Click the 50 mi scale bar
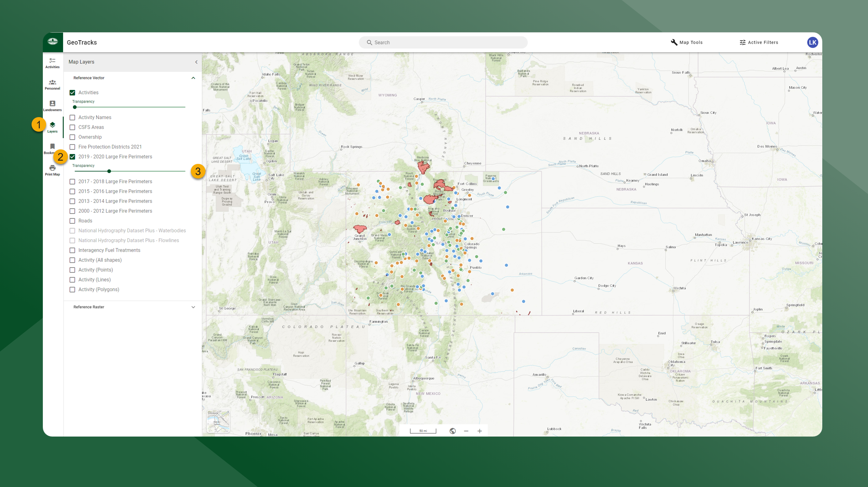This screenshot has height=487, width=868. 423,431
